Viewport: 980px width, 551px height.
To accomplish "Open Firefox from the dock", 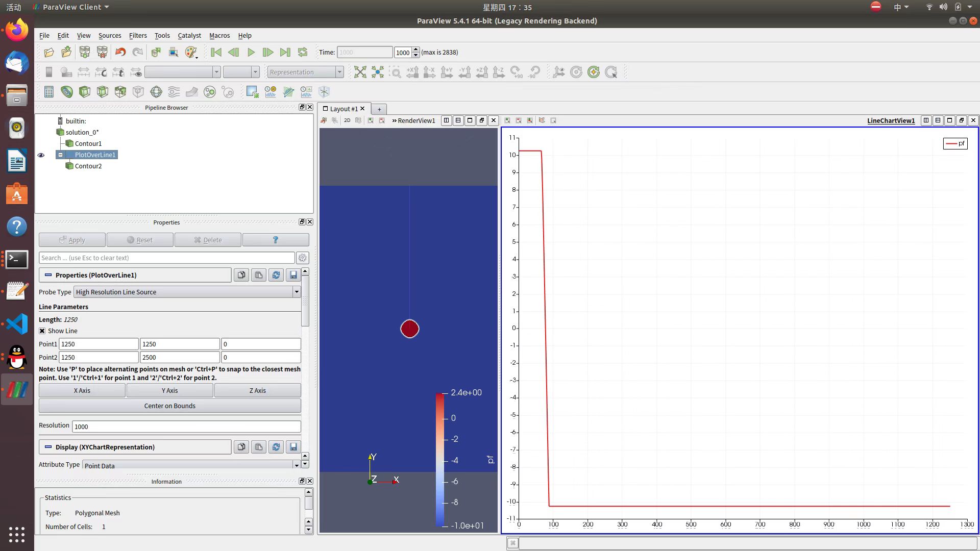I will point(17,30).
